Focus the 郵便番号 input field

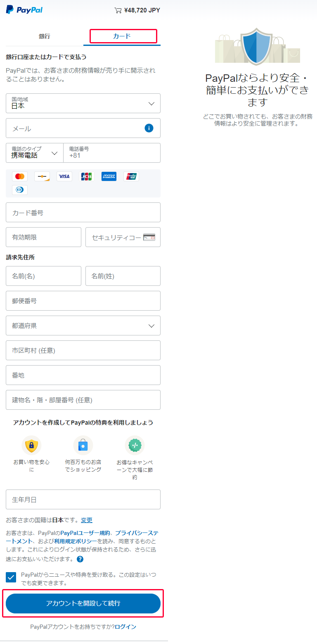(x=83, y=301)
